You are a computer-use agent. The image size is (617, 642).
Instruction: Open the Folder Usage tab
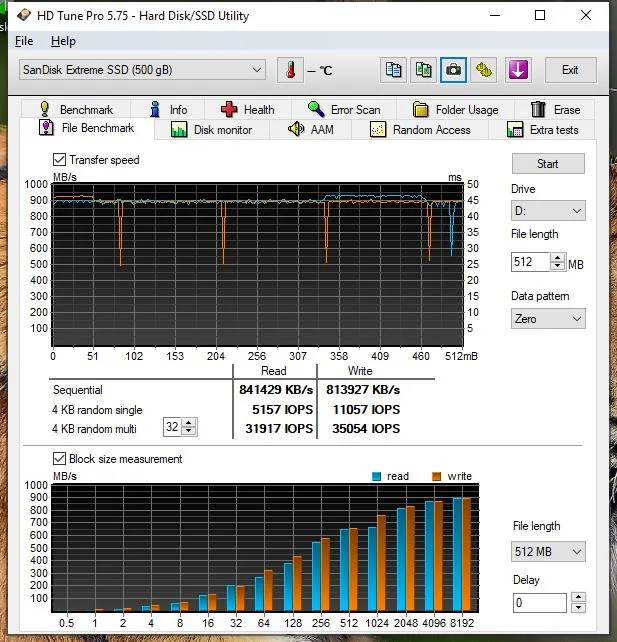point(455,109)
